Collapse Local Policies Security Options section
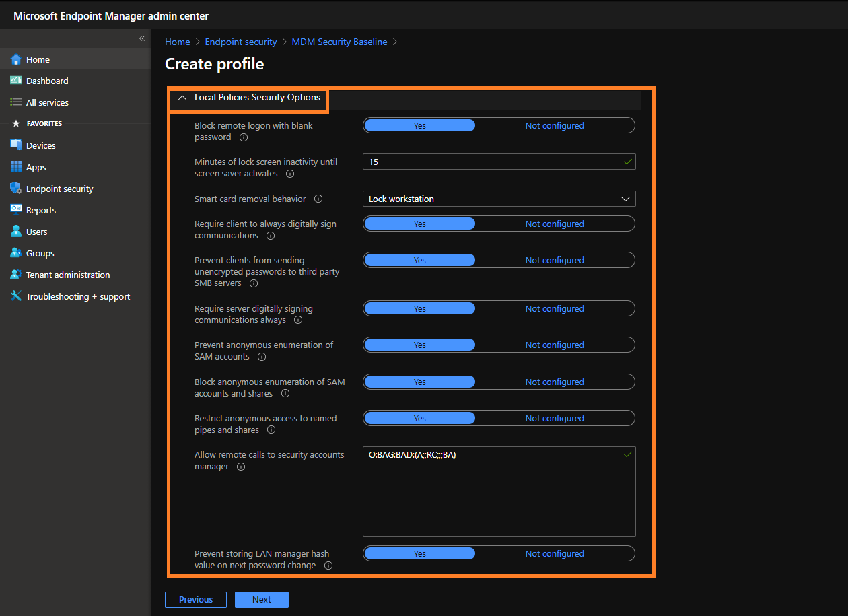The width and height of the screenshot is (848, 616). (182, 98)
